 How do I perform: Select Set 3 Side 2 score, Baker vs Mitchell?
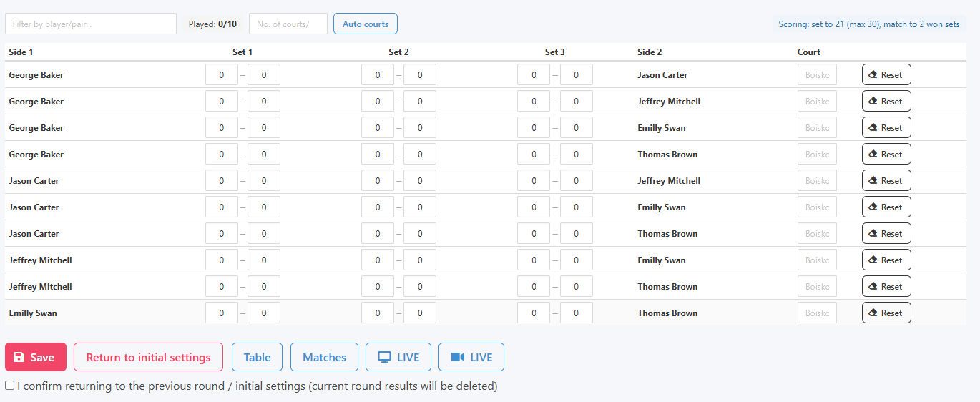[x=577, y=101]
